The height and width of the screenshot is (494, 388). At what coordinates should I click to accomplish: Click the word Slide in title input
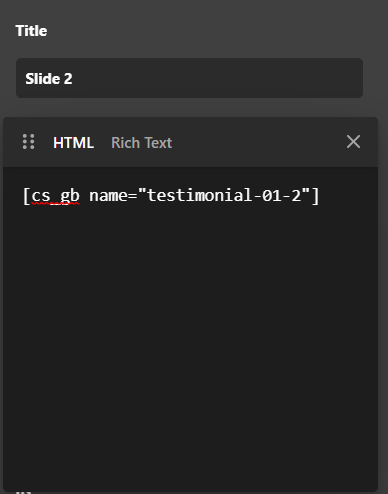[43, 79]
